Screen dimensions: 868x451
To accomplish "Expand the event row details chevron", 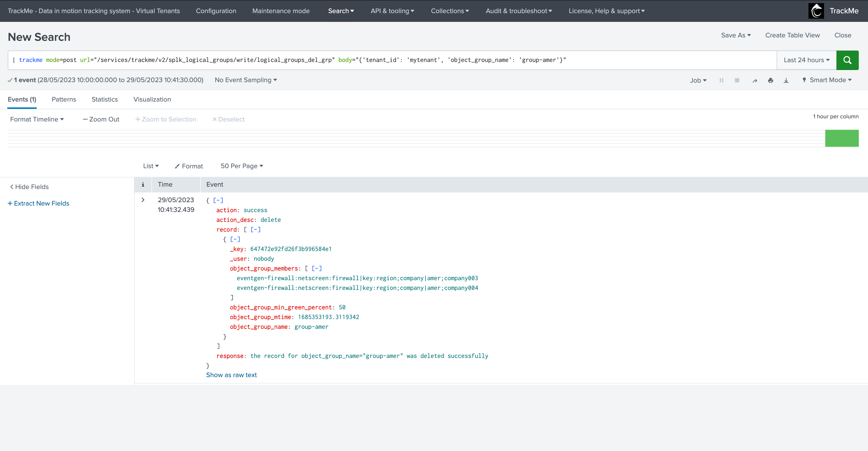I will pyautogui.click(x=143, y=200).
